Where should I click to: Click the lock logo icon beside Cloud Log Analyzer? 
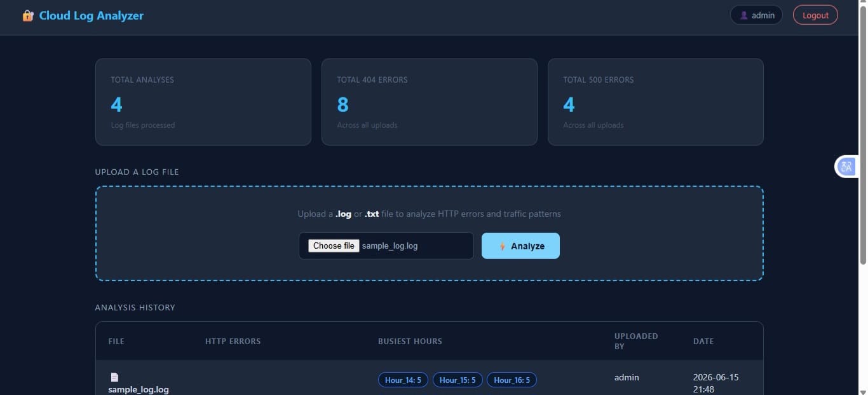tap(28, 16)
